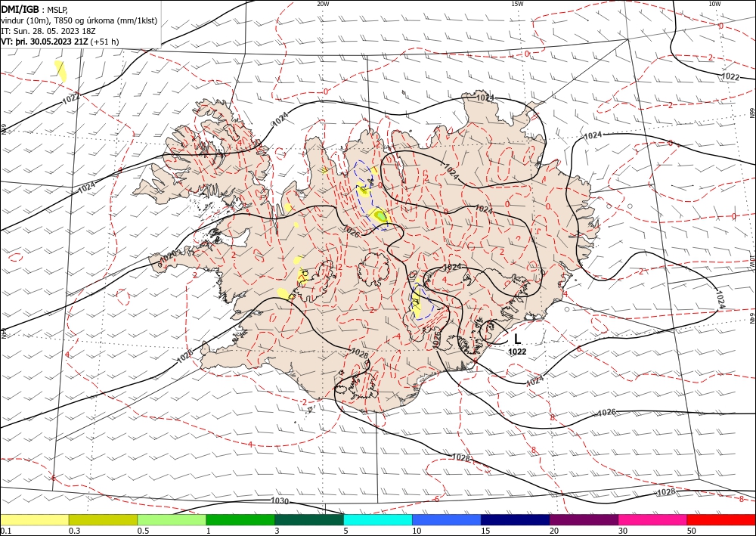This screenshot has width=756, height=536.
Task: Click the cyan 5 mm legend swatch
Action: (378, 519)
